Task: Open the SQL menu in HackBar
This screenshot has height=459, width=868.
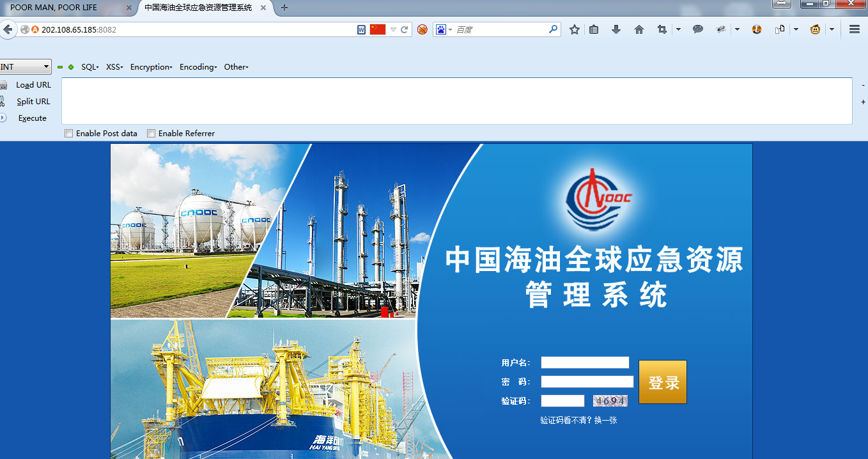Action: click(89, 67)
